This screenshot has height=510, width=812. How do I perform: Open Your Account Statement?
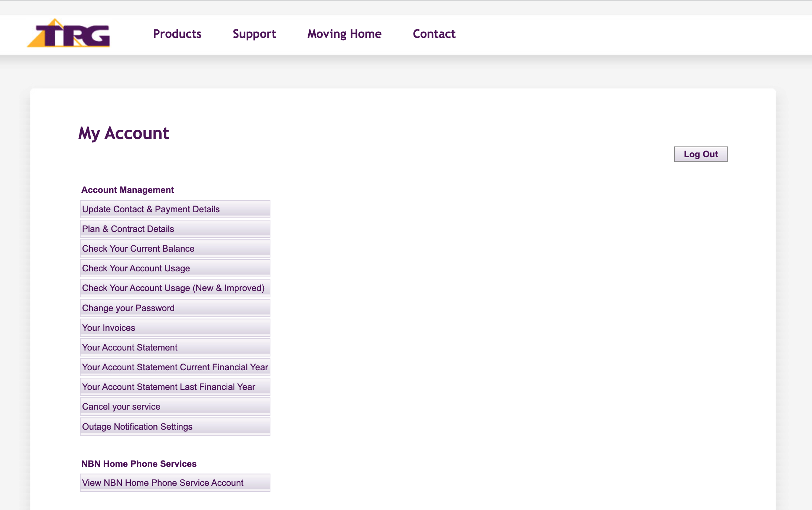(175, 347)
